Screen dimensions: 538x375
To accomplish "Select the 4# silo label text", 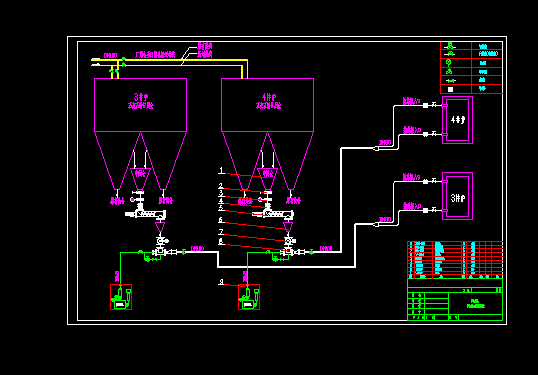I will [x=269, y=101].
